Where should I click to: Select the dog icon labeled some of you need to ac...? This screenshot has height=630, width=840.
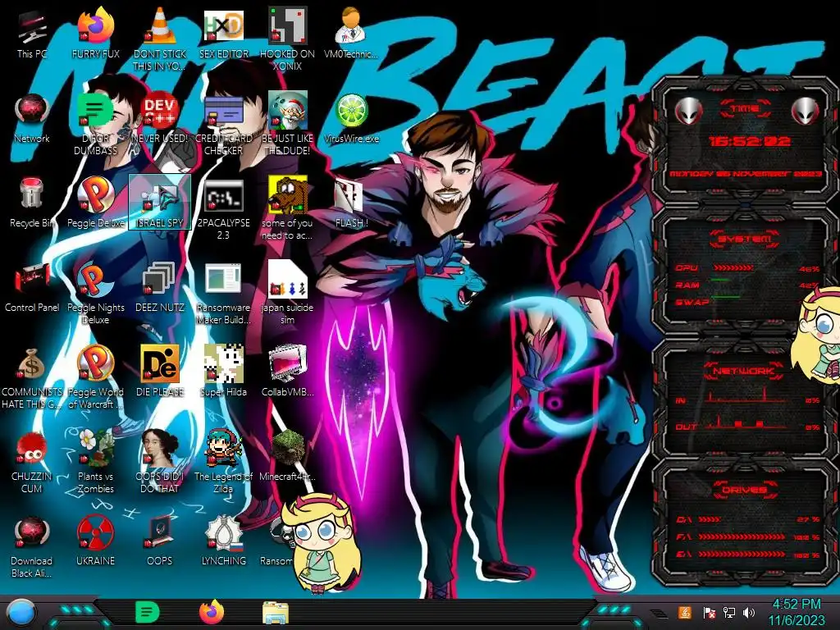pos(288,209)
